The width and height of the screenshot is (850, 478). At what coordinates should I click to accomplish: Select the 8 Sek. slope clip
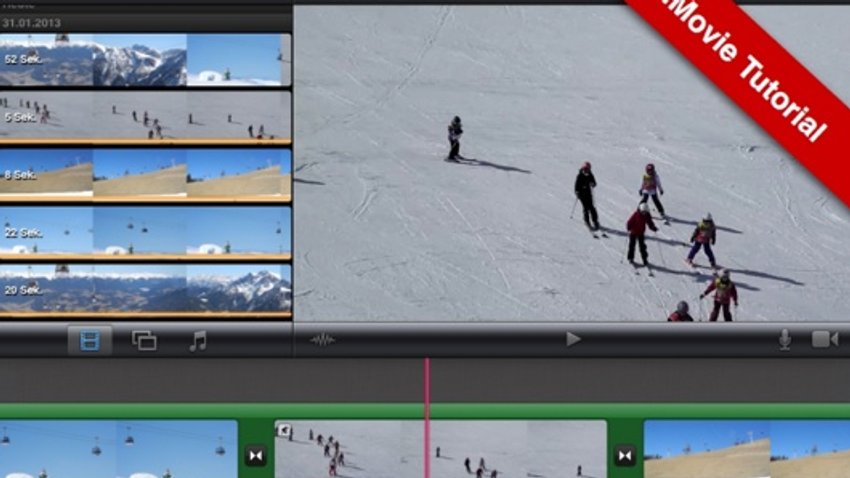[x=145, y=175]
